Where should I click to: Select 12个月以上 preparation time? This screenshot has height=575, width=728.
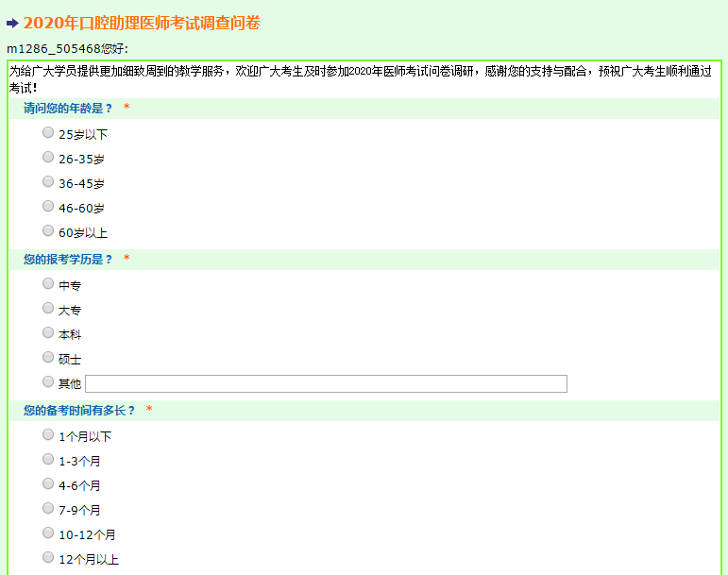48,558
